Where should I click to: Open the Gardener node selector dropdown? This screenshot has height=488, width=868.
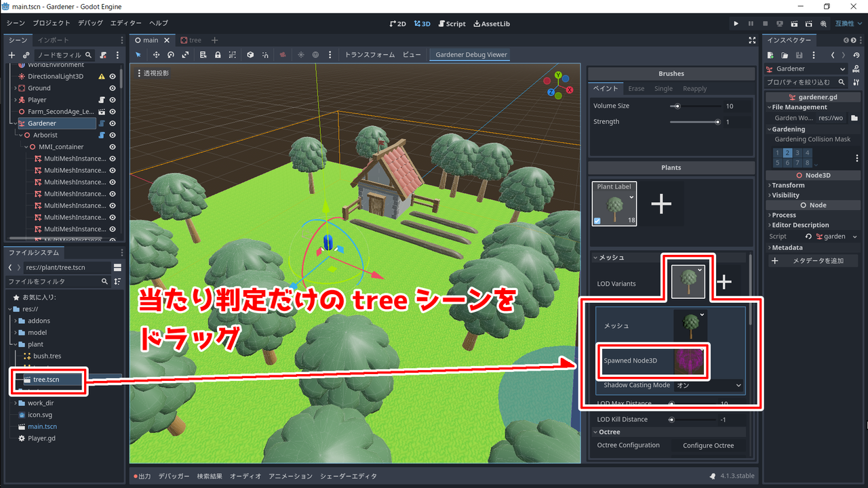806,68
